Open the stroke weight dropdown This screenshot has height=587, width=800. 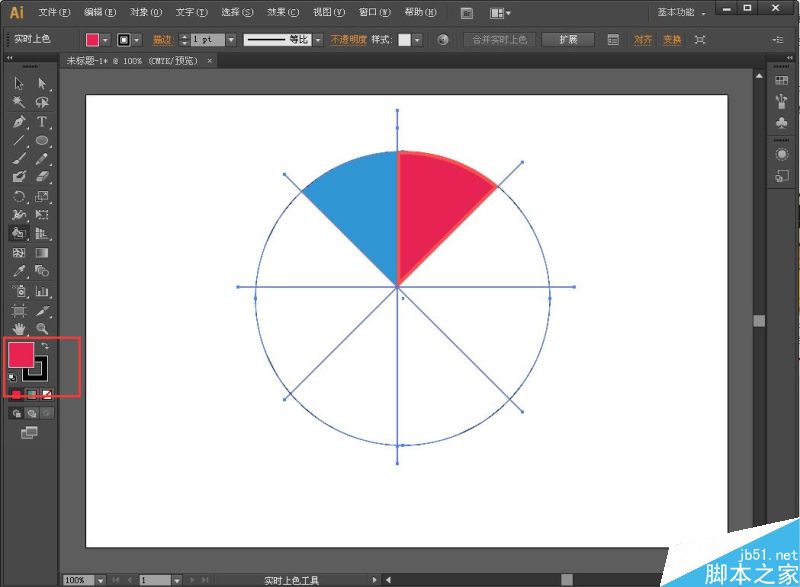(231, 40)
